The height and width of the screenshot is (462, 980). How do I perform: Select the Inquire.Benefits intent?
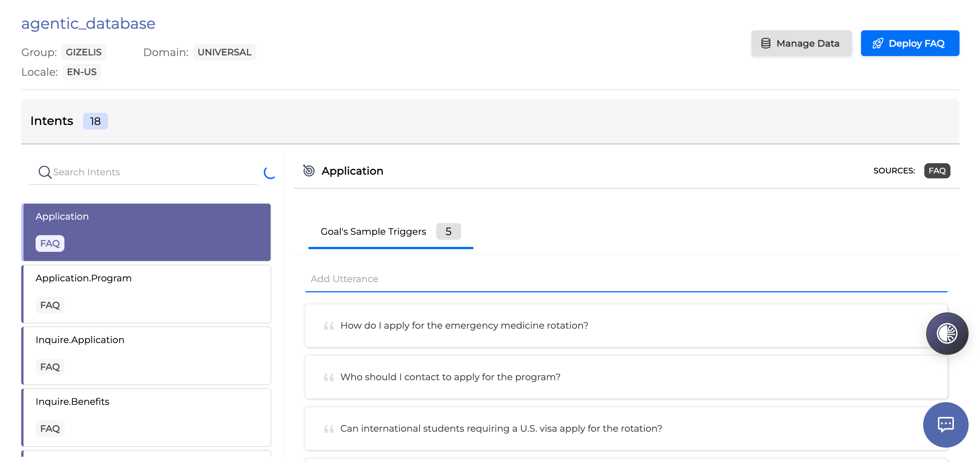click(146, 417)
